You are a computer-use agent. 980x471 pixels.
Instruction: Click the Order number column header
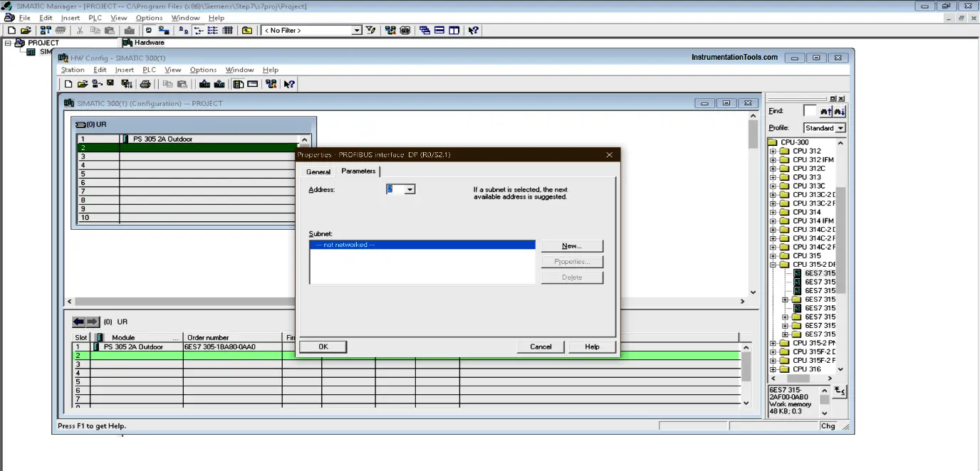[x=232, y=337]
